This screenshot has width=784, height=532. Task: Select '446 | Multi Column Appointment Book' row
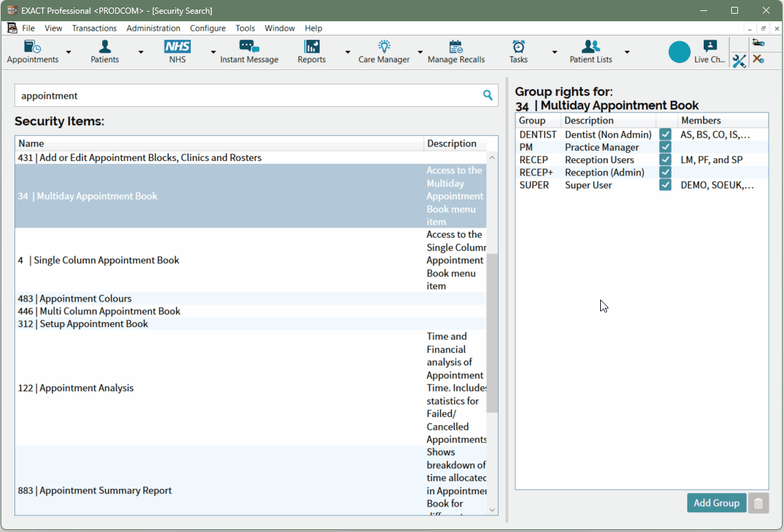(250, 311)
